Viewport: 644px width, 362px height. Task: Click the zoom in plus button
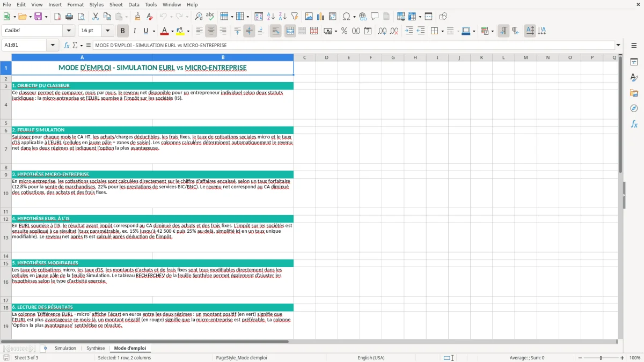point(622,358)
